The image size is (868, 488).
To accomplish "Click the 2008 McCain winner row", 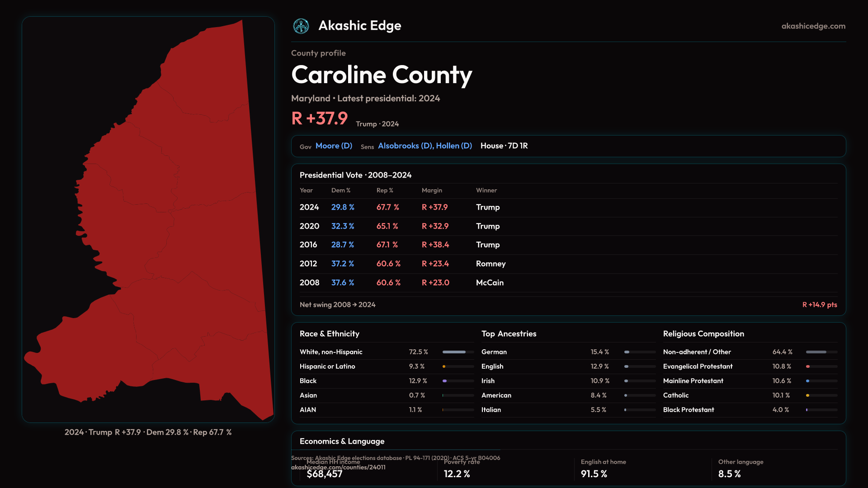I will (489, 283).
